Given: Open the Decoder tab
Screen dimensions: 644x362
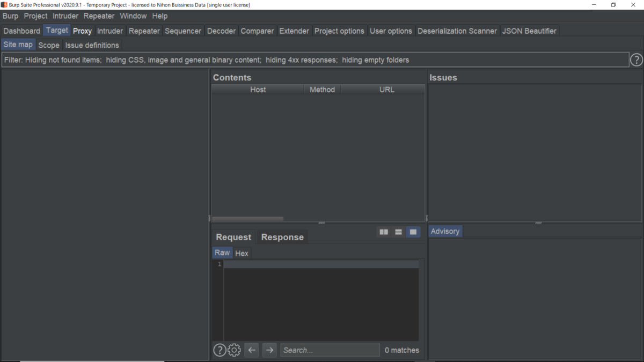Looking at the screenshot, I should [x=221, y=31].
